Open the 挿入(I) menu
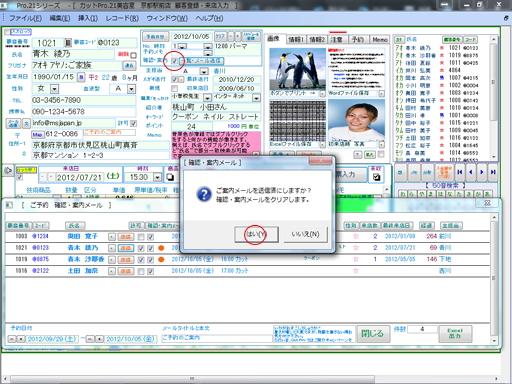The height and width of the screenshot is (384, 512). tap(88, 18)
